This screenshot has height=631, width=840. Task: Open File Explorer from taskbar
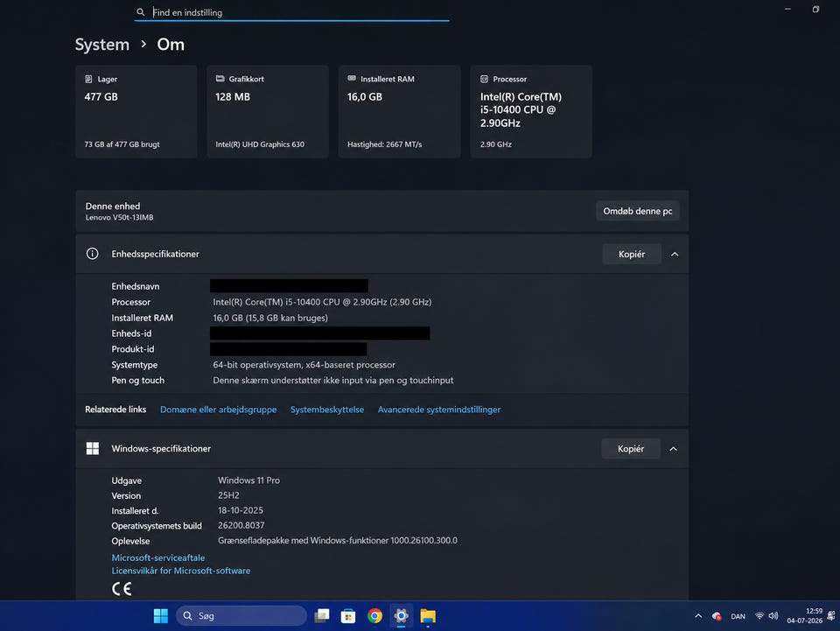pyautogui.click(x=428, y=616)
